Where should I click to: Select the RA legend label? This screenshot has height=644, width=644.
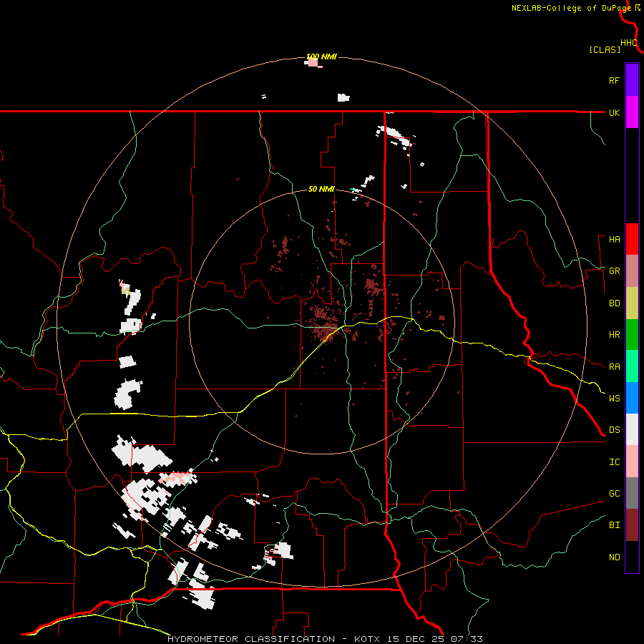pyautogui.click(x=615, y=367)
